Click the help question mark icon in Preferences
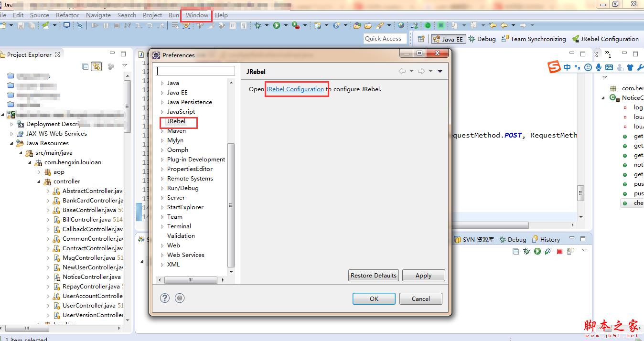The image size is (644, 341). tap(165, 298)
